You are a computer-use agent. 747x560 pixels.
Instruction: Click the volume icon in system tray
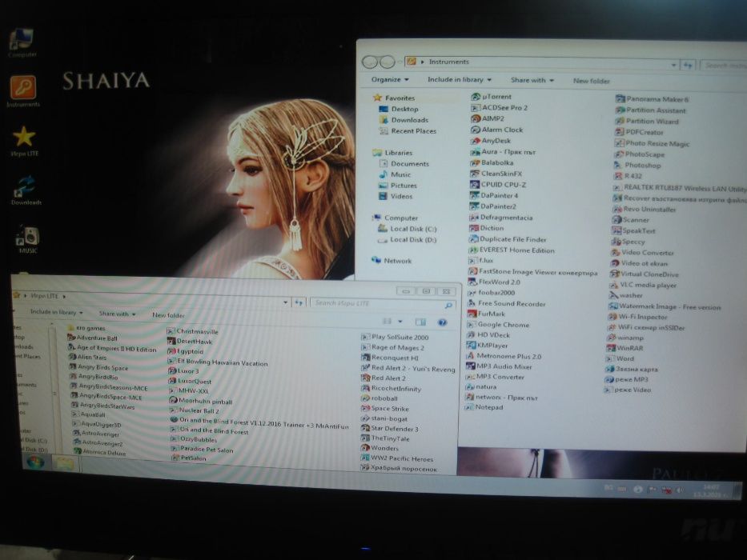click(x=680, y=490)
